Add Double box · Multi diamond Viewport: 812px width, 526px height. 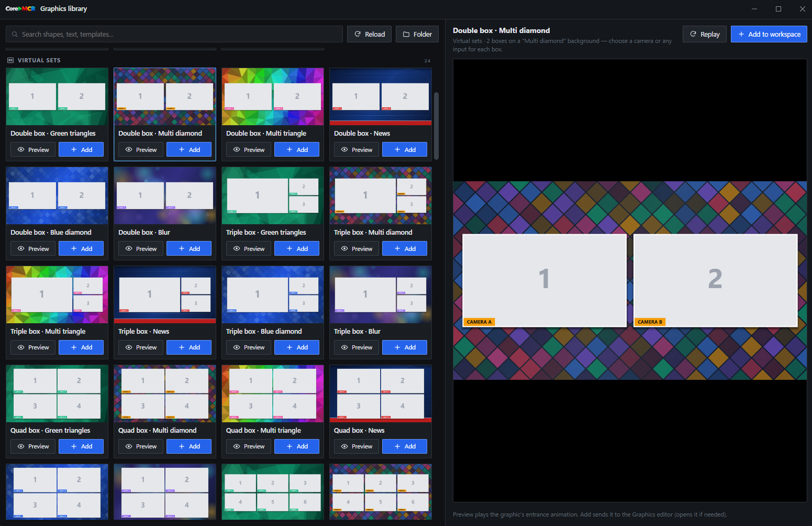(x=189, y=150)
